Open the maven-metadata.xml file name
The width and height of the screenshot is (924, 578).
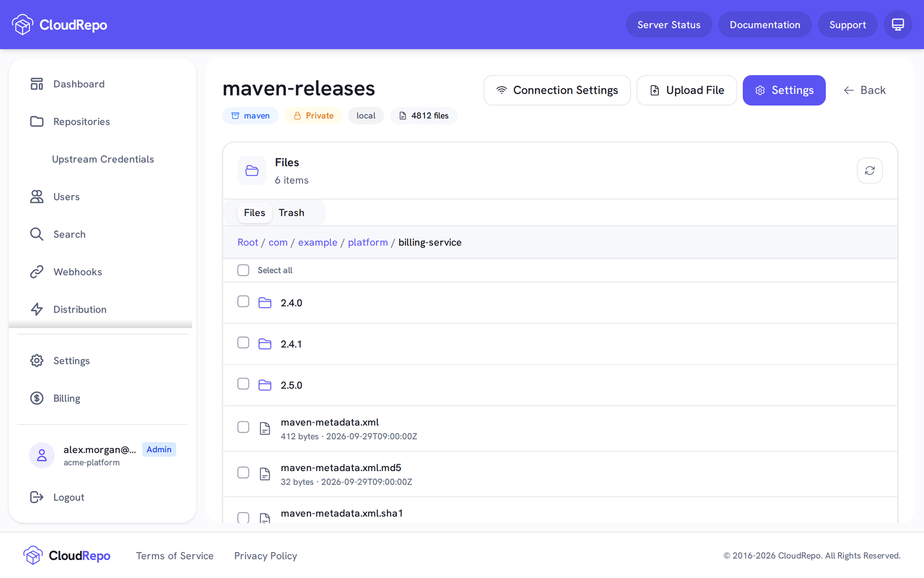click(330, 423)
